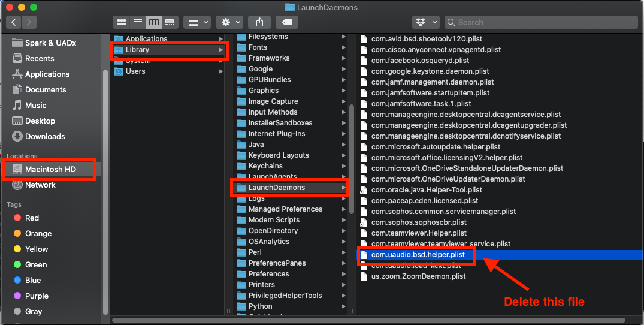644x325 pixels.
Task: Select the Purple tag in sidebar
Action: [37, 296]
